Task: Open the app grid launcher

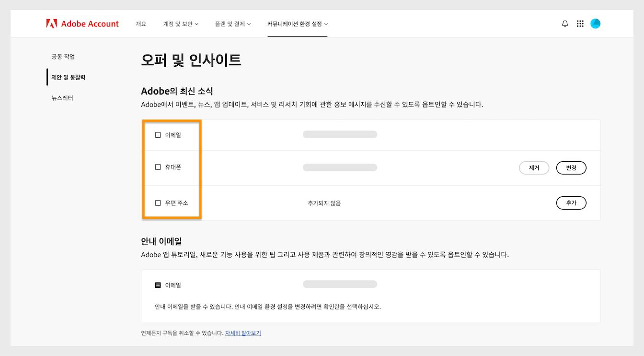Action: click(580, 23)
